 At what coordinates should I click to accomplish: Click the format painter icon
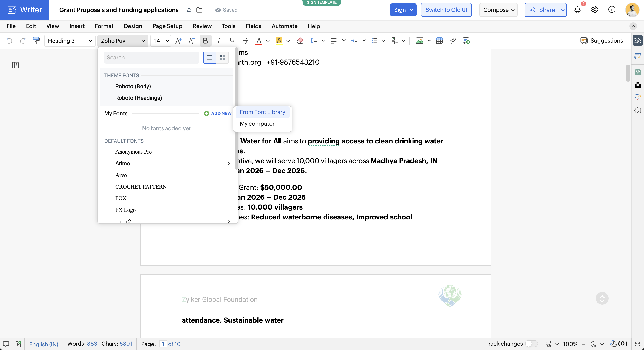[x=36, y=41]
